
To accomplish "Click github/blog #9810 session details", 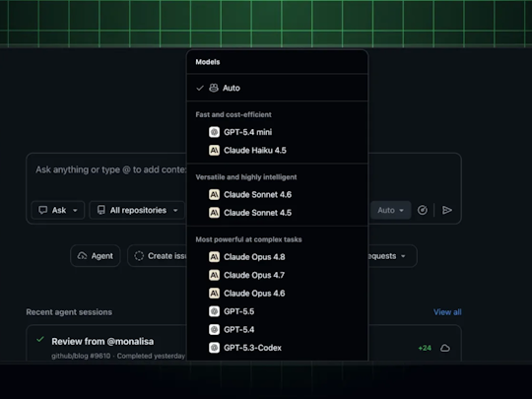I will 118,356.
